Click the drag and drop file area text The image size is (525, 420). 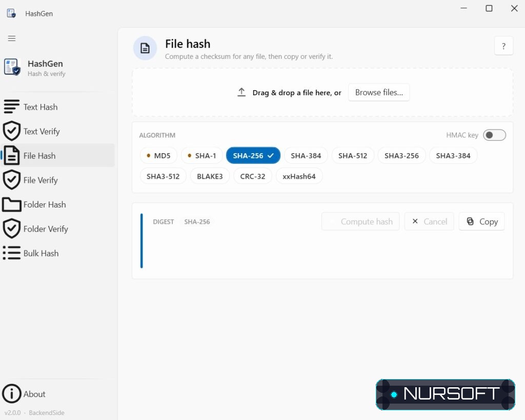297,93
